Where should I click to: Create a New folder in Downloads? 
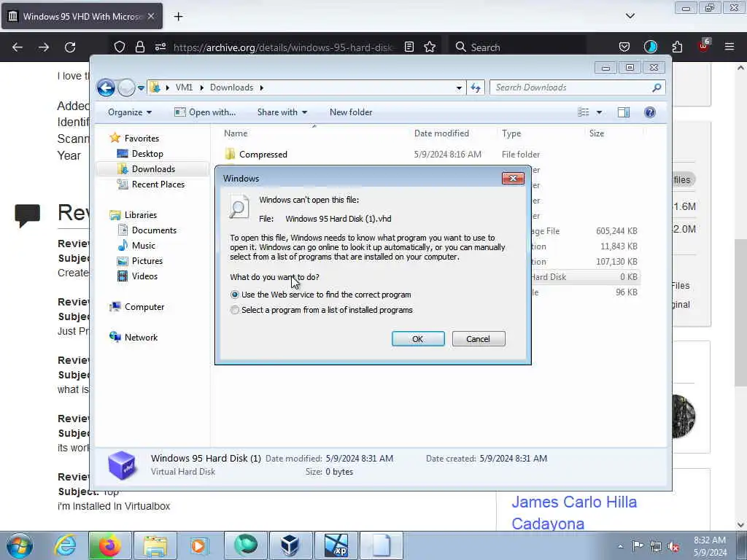click(351, 112)
